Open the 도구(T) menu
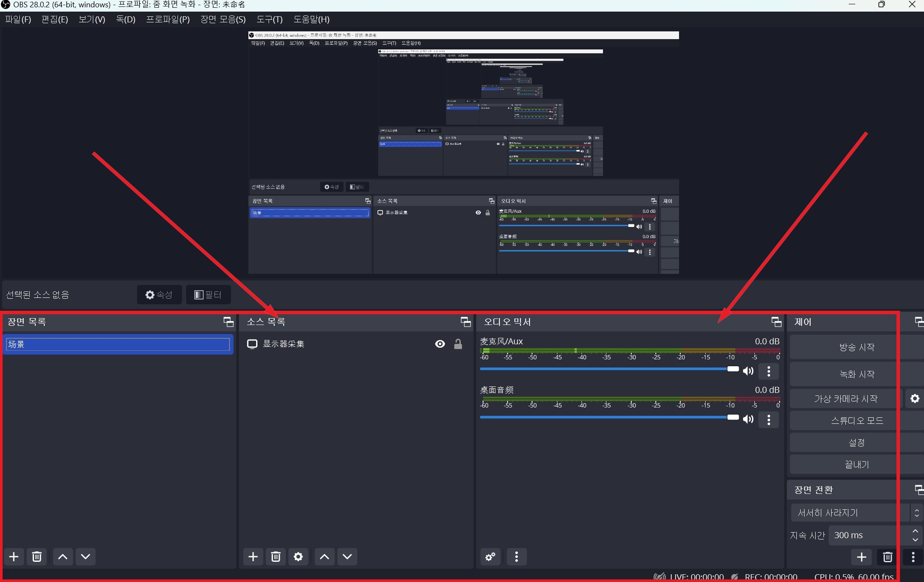 [x=269, y=19]
